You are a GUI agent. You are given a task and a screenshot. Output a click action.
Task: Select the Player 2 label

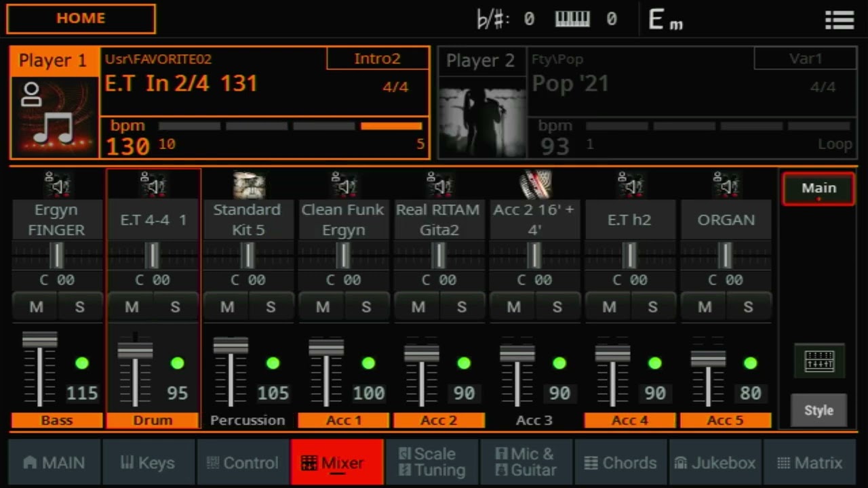pyautogui.click(x=481, y=61)
